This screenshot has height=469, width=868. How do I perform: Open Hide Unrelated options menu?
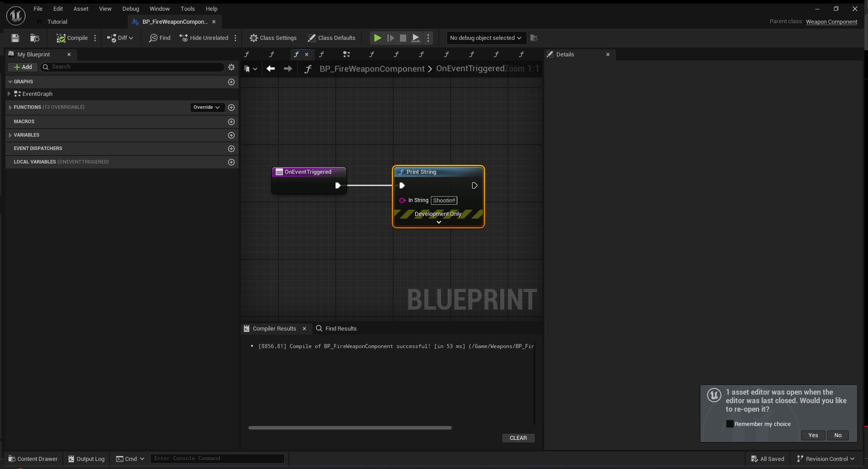click(x=235, y=38)
